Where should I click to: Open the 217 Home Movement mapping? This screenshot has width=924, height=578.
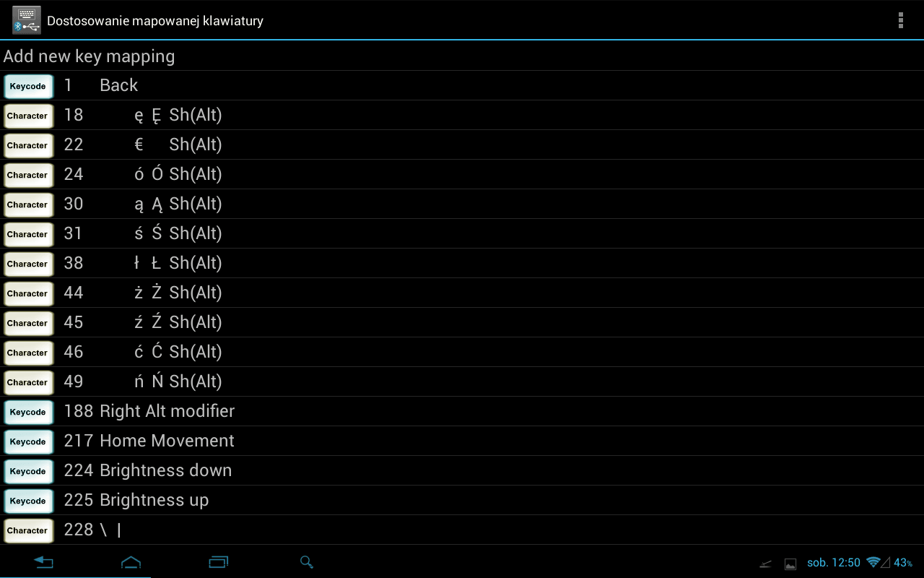point(462,441)
